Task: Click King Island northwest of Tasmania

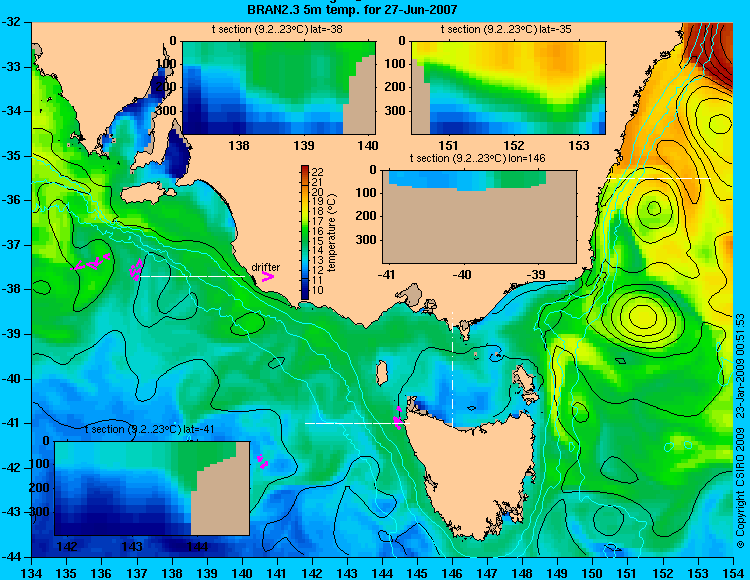Action: tap(381, 373)
